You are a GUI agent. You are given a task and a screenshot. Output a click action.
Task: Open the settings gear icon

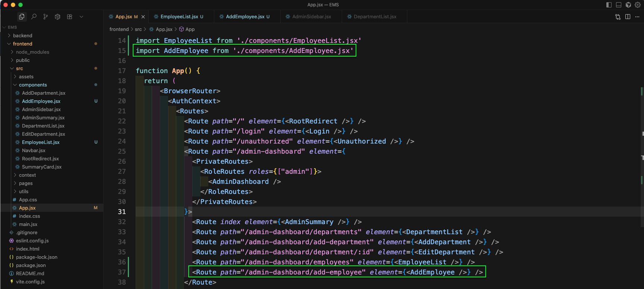(638, 5)
